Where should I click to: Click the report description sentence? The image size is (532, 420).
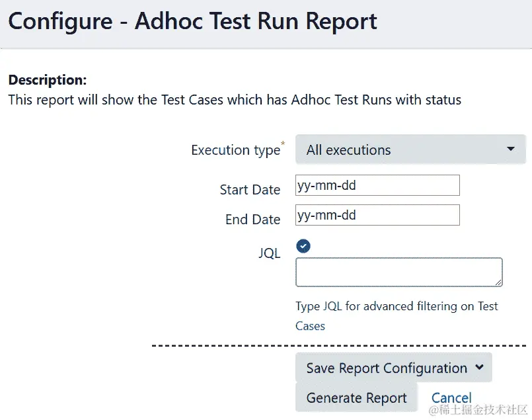click(234, 101)
